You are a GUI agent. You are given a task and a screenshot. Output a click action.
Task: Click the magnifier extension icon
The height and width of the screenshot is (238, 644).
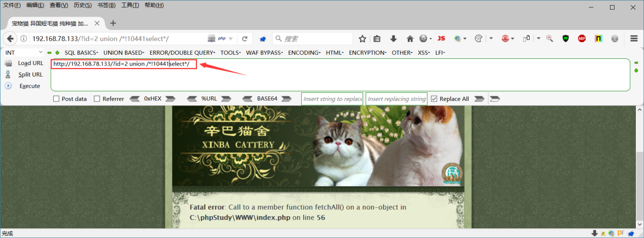point(550,39)
